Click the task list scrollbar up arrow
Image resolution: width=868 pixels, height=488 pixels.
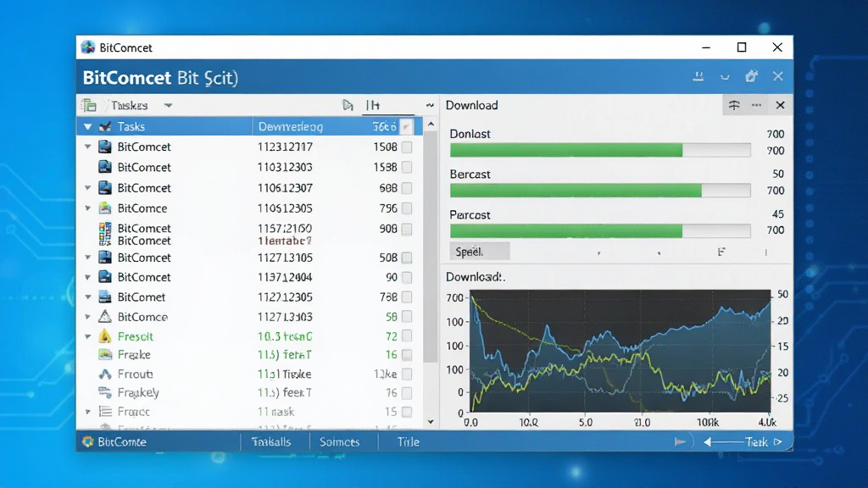[431, 125]
